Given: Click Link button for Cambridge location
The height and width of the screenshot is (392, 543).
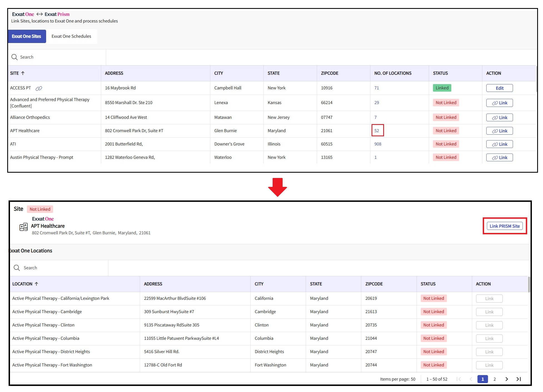Looking at the screenshot, I should coord(489,312).
